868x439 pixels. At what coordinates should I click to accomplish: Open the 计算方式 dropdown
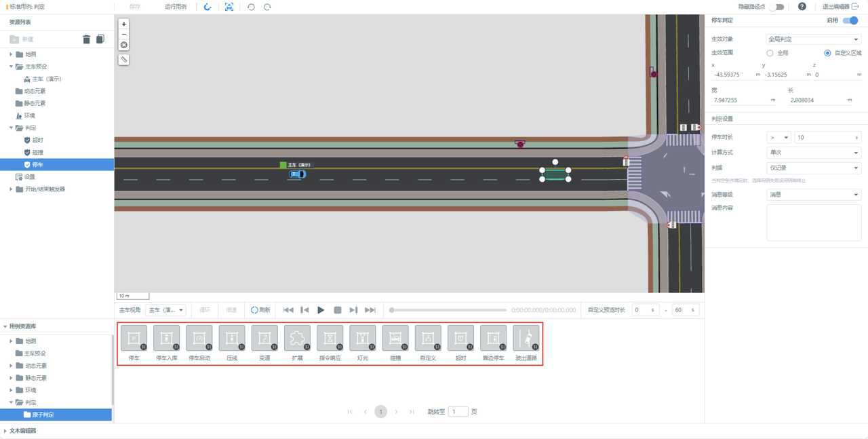coord(813,153)
